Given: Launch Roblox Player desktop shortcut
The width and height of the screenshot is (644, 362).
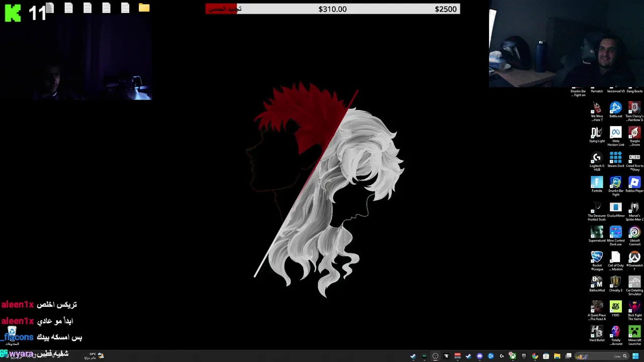Looking at the screenshot, I should (634, 185).
